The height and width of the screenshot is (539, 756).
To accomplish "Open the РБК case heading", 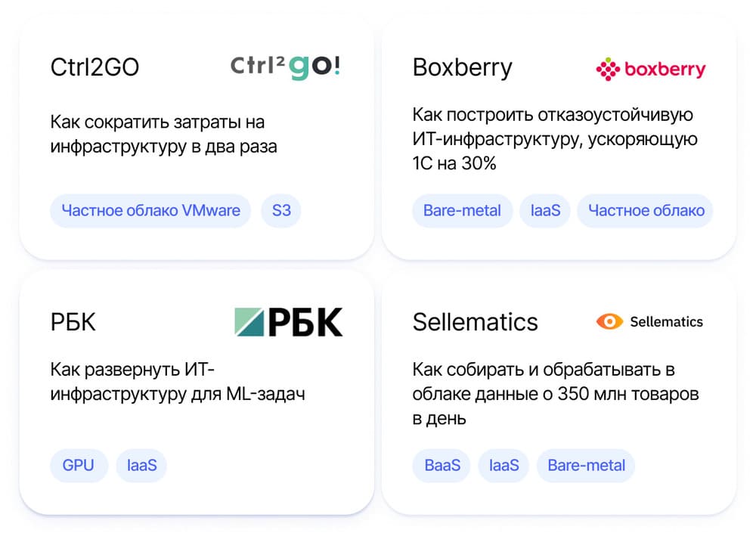I will (73, 322).
